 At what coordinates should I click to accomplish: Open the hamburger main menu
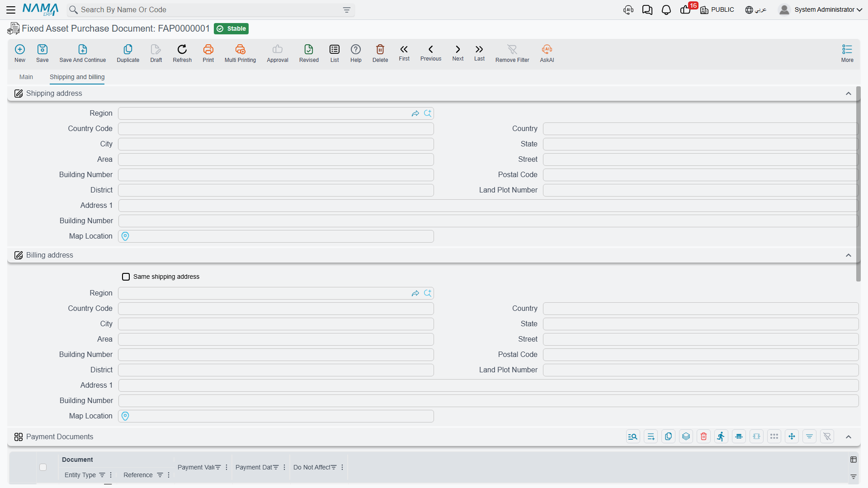point(11,9)
